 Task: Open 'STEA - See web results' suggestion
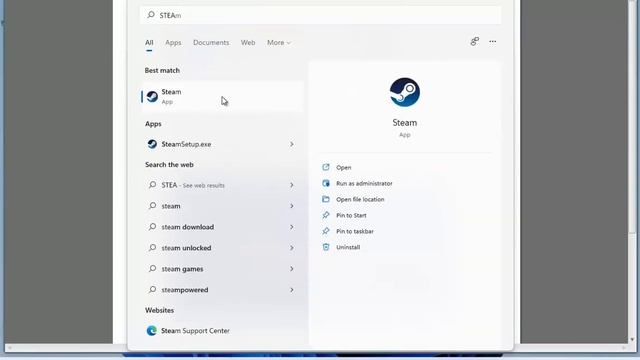221,185
